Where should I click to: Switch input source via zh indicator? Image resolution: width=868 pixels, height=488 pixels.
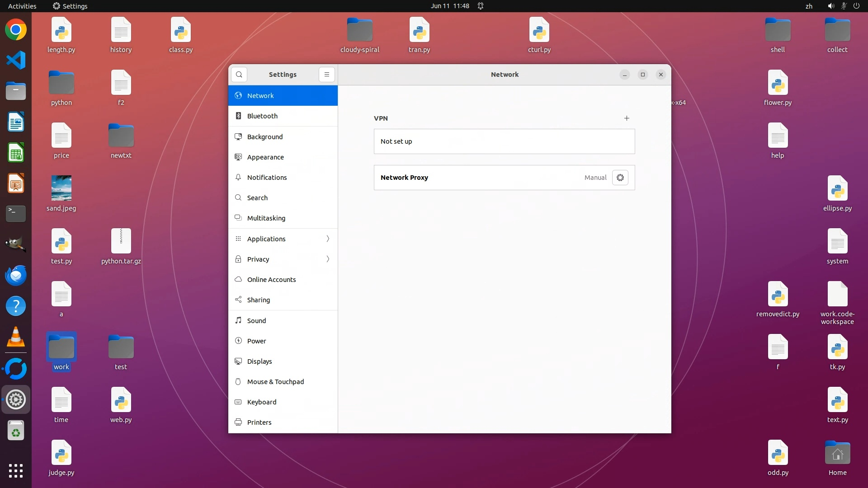click(x=809, y=6)
